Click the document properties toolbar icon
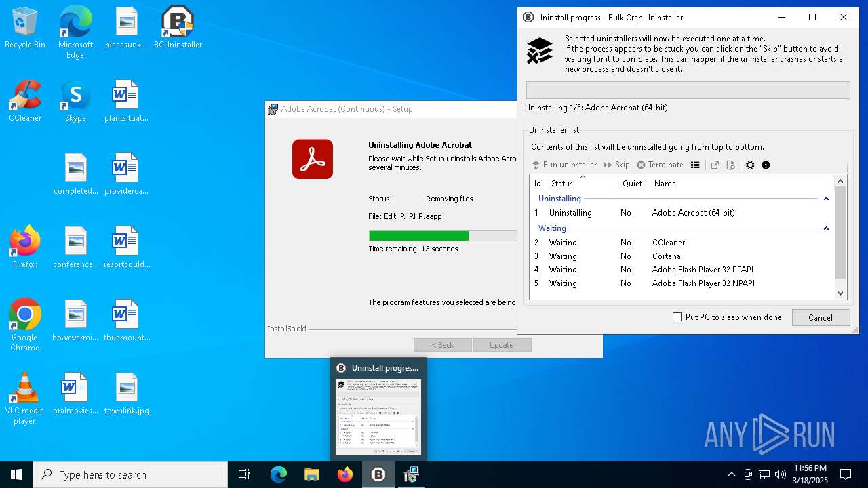 tap(730, 165)
